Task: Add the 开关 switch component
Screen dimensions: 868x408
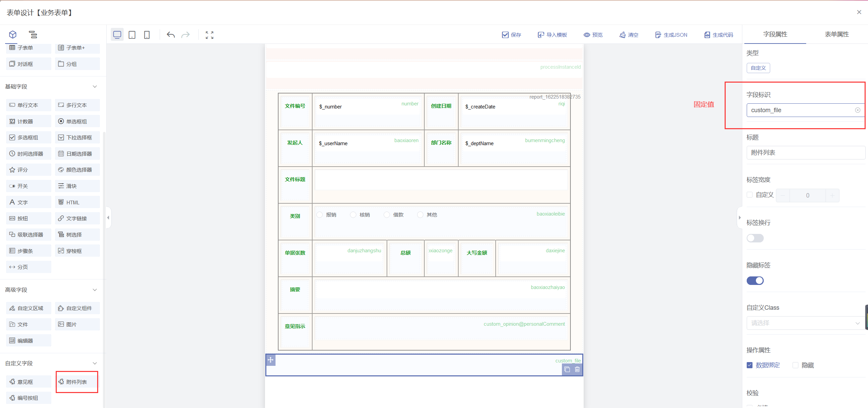Action: [x=29, y=186]
